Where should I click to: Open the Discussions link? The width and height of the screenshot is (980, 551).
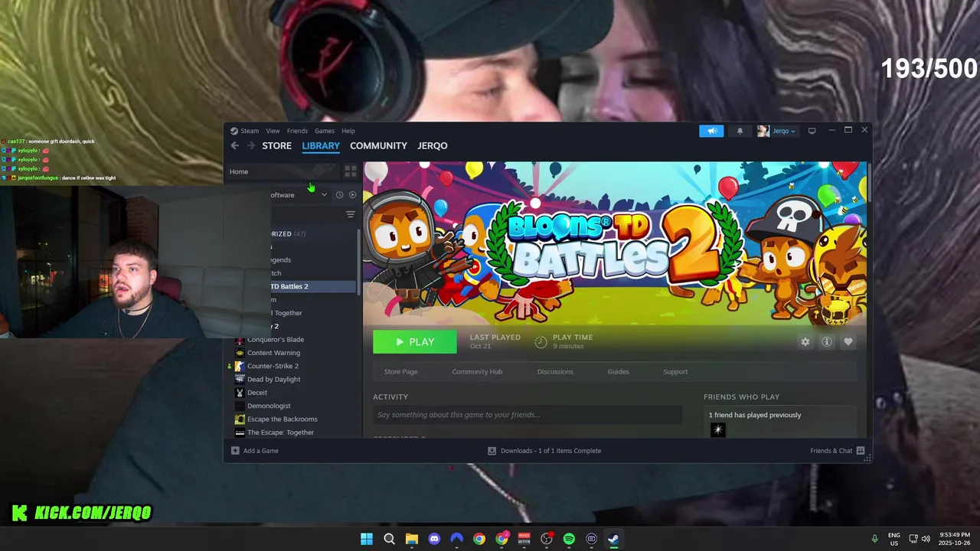pyautogui.click(x=555, y=372)
